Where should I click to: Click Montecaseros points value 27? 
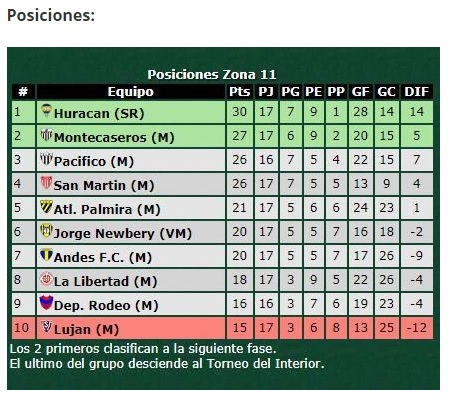pyautogui.click(x=240, y=136)
